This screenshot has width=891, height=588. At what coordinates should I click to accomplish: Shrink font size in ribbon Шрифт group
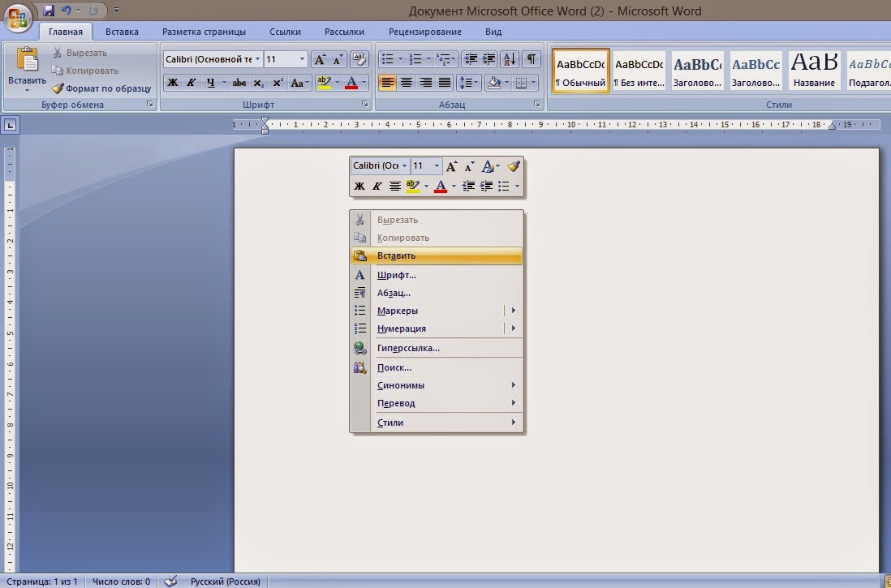click(x=338, y=59)
